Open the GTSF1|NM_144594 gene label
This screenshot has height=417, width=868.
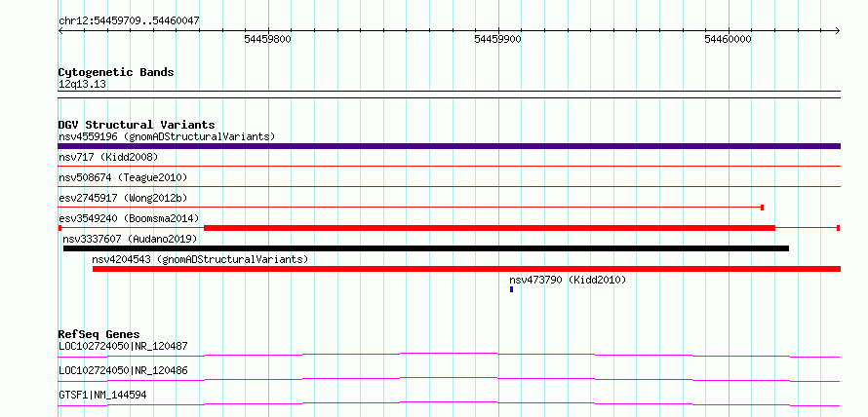[102, 395]
